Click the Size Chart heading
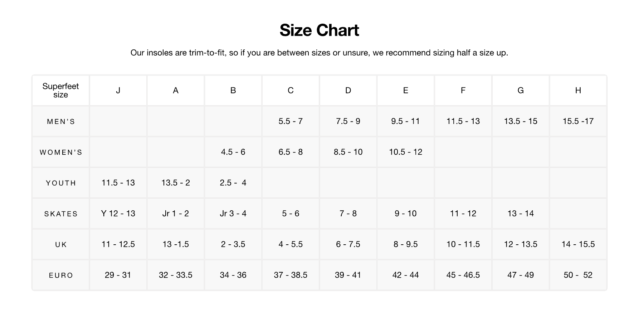Image resolution: width=644 pixels, height=326 pixels. pyautogui.click(x=319, y=30)
